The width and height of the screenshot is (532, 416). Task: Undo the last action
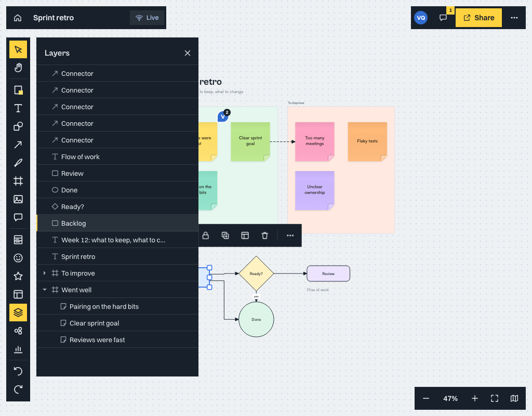click(18, 371)
